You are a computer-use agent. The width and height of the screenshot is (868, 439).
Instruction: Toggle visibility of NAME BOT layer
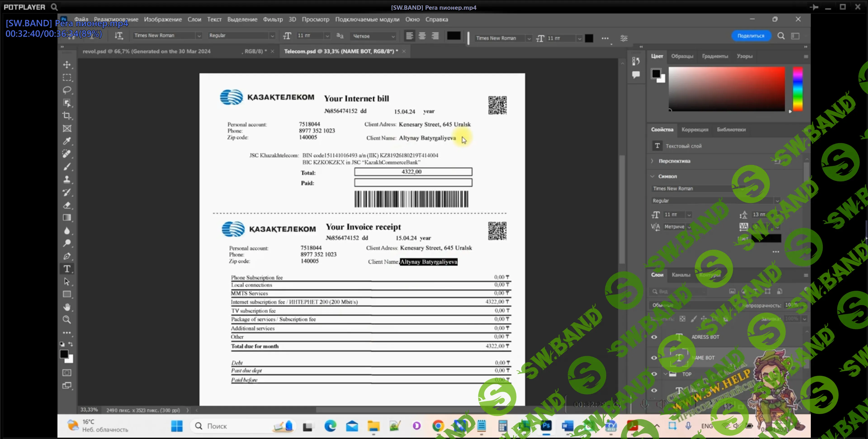pyautogui.click(x=654, y=358)
